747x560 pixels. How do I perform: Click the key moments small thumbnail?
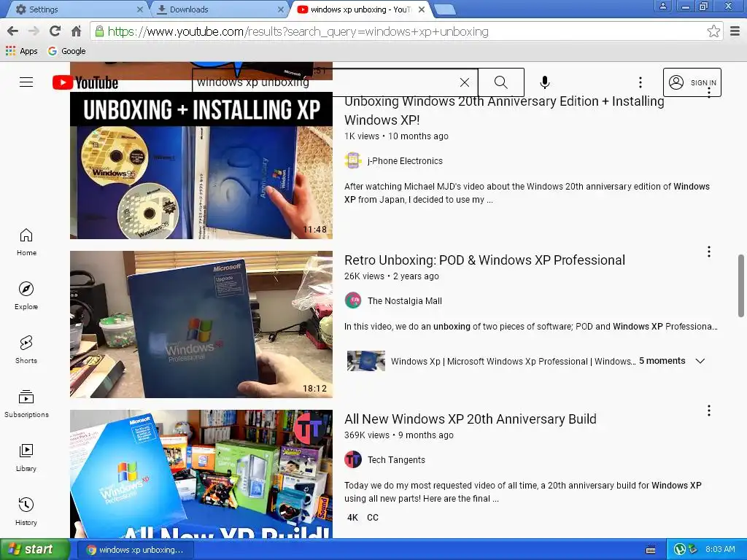point(366,361)
